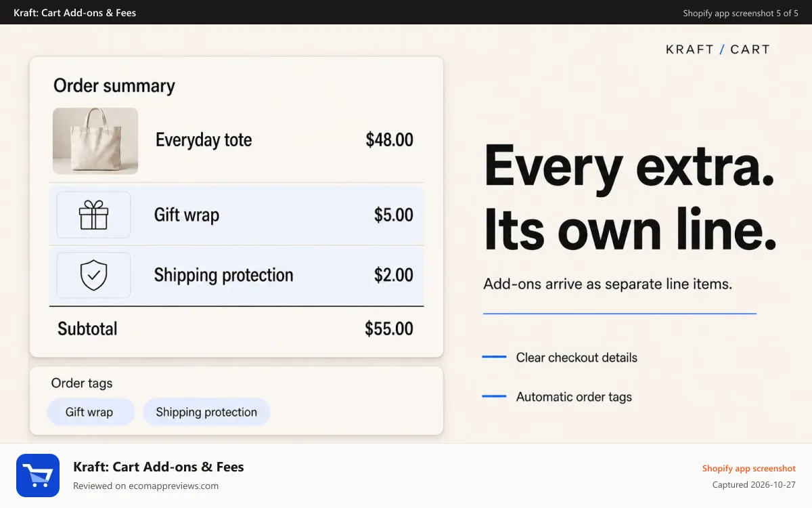812x508 pixels.
Task: Click the Gift wrap line item label
Action: coord(187,215)
